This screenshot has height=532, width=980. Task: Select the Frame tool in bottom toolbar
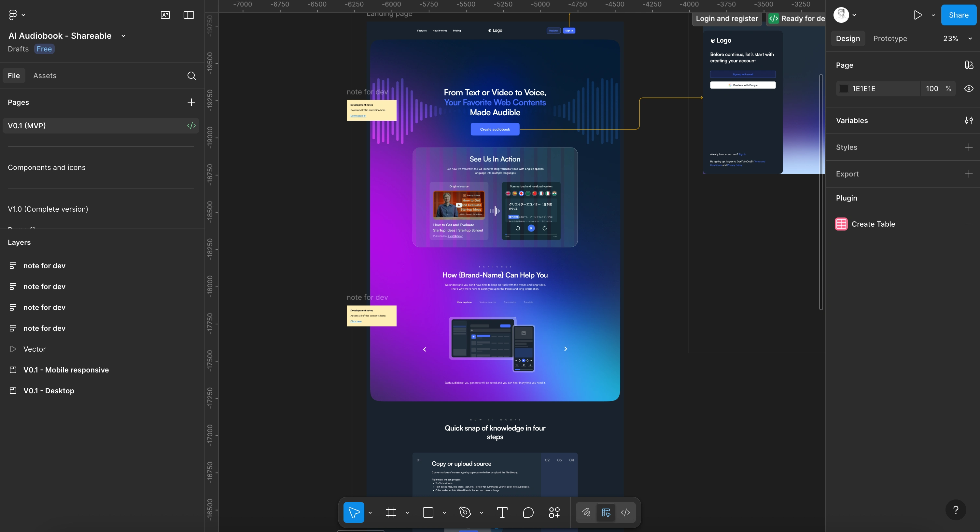[x=391, y=512]
